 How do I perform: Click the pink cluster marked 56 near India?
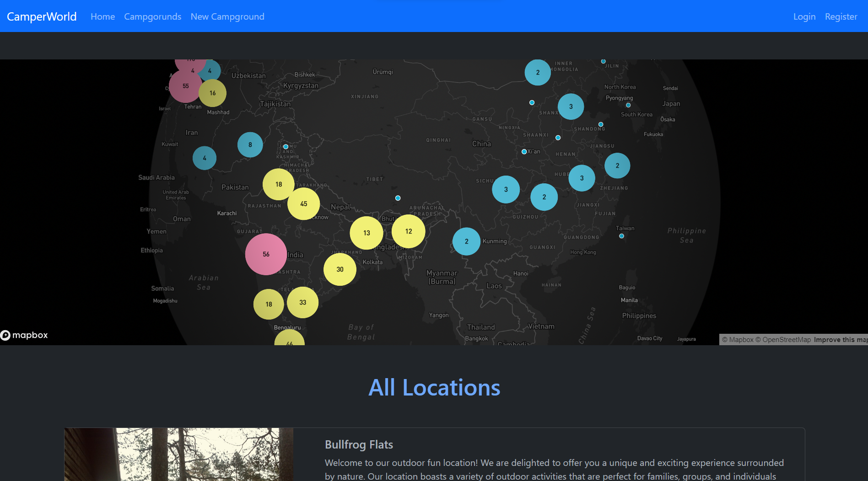[x=266, y=254]
